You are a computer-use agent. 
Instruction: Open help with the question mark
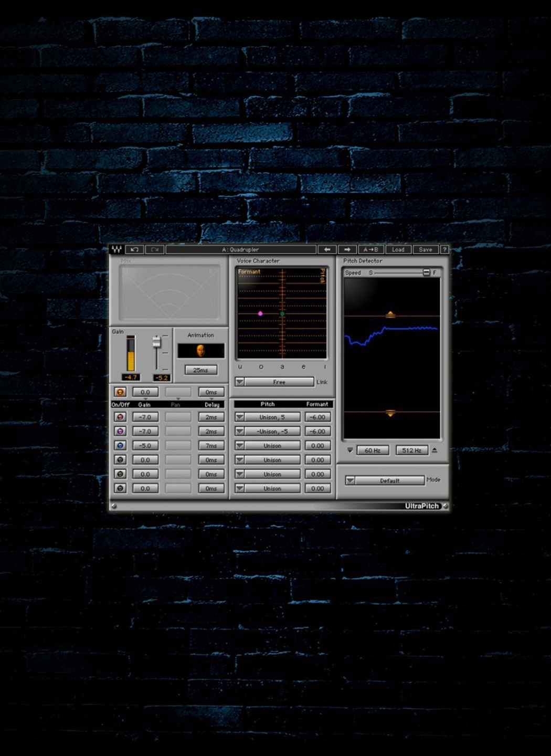(x=444, y=249)
